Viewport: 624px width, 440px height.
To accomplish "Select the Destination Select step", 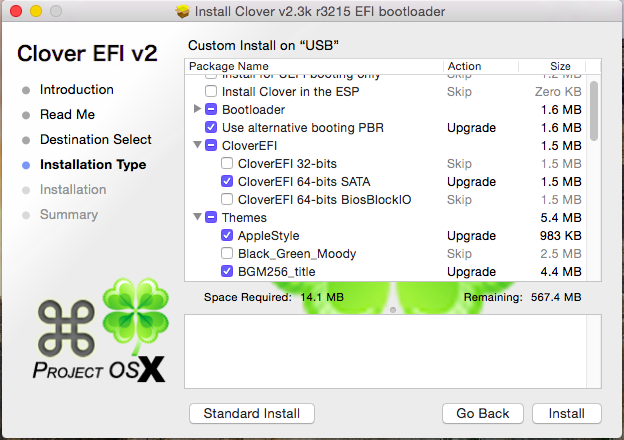I will (95, 140).
